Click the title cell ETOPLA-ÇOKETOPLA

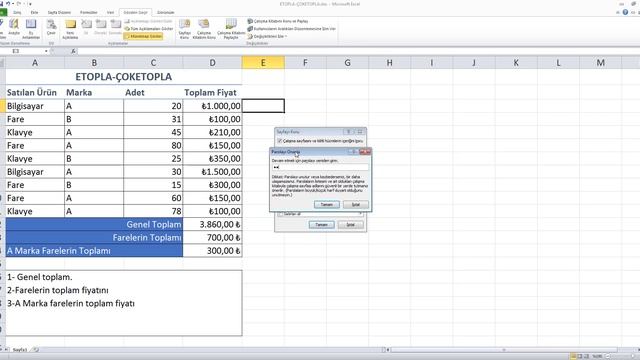[124, 77]
